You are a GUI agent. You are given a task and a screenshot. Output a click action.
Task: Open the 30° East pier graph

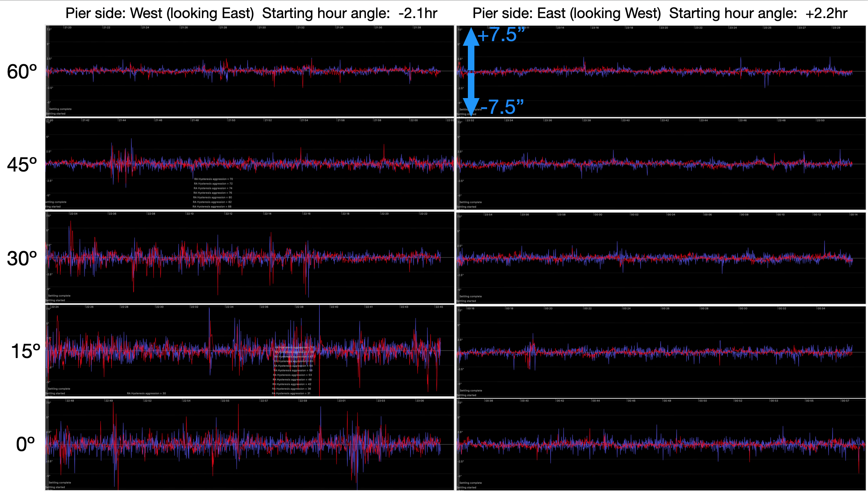[661, 258]
